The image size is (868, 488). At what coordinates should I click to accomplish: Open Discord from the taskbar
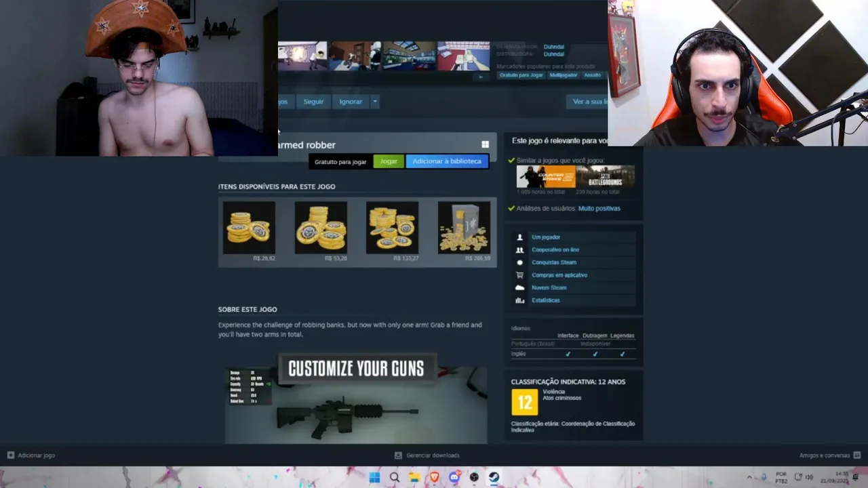[454, 477]
